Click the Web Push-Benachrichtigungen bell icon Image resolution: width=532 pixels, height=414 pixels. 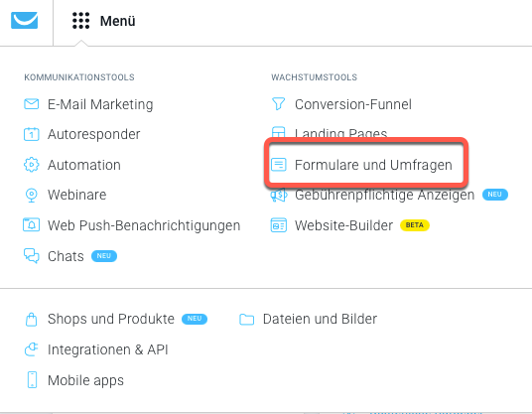(31, 225)
